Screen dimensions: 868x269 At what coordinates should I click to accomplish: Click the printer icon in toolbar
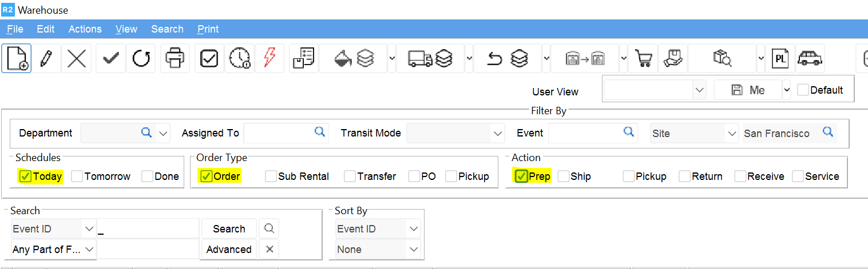(x=175, y=58)
